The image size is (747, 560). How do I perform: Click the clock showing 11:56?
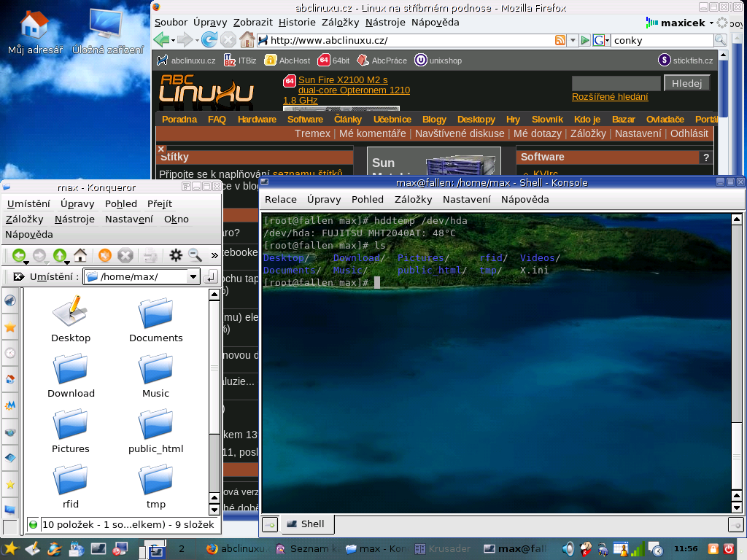(x=686, y=549)
